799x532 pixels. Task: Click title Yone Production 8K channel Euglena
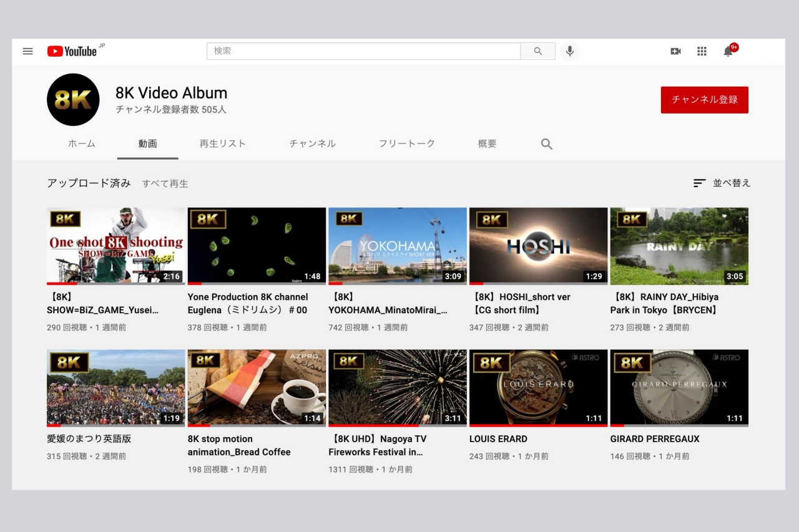248,304
